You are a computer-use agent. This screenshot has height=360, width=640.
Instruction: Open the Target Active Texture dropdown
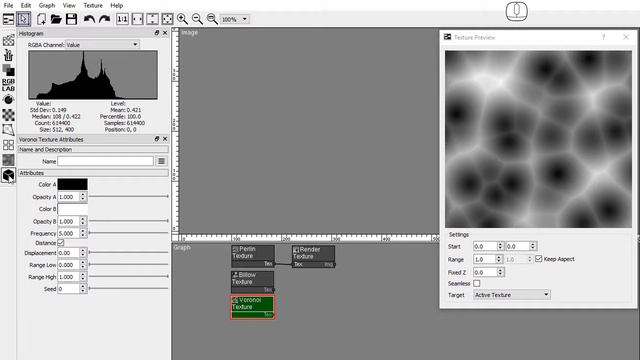click(x=512, y=295)
